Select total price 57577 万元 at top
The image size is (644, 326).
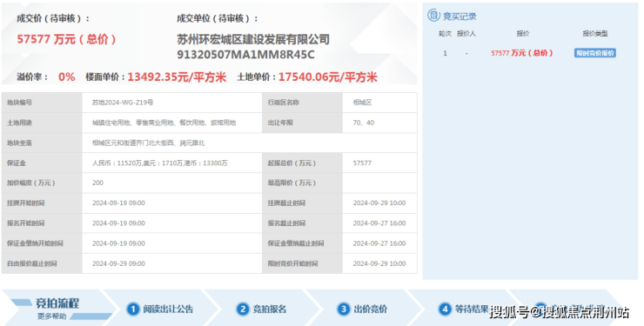click(x=66, y=39)
